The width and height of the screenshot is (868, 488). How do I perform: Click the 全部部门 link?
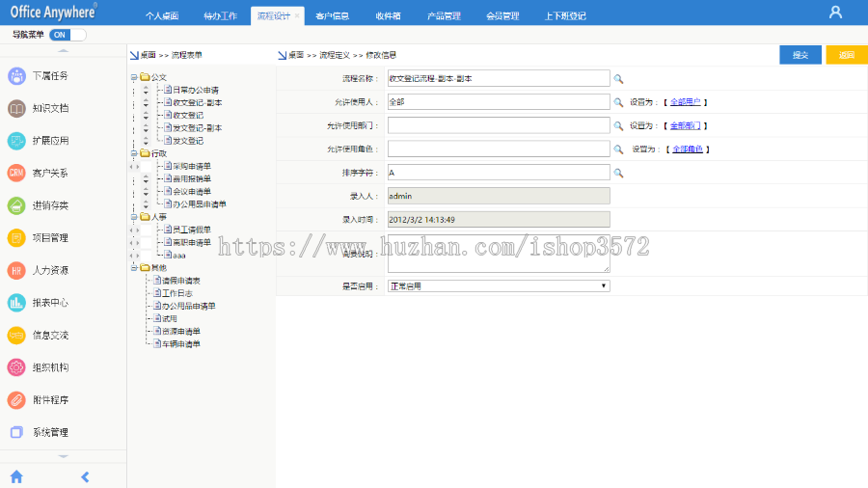pyautogui.click(x=686, y=125)
